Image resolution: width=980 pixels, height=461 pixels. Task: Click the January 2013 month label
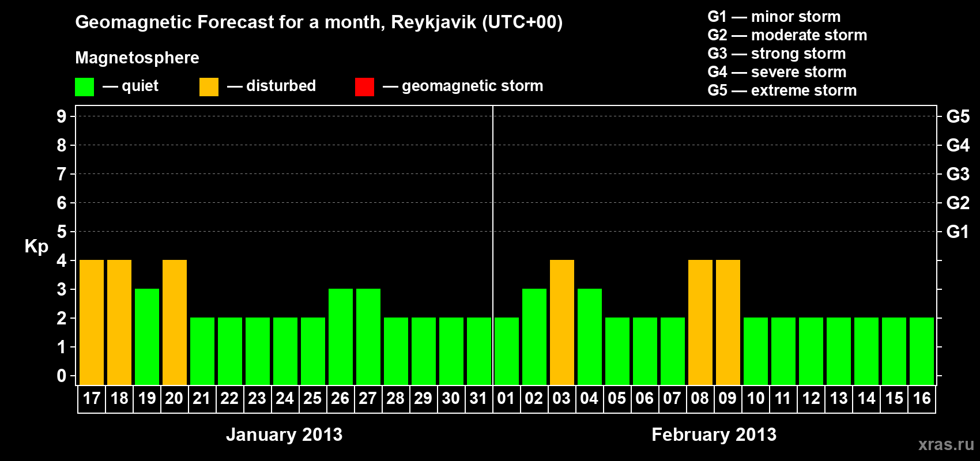click(x=284, y=434)
